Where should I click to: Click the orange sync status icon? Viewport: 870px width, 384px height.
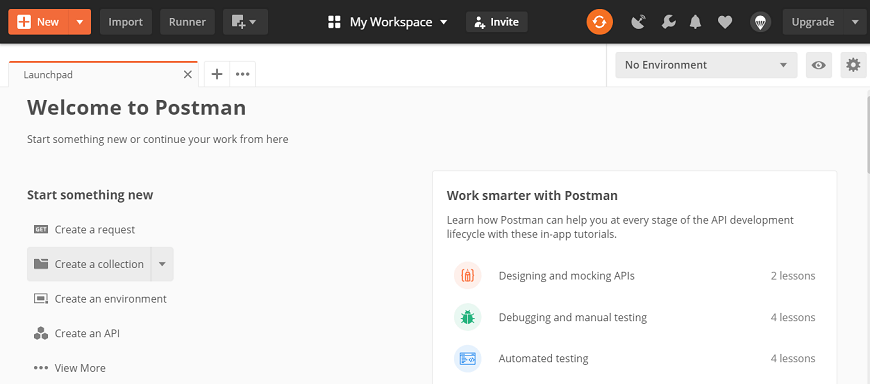600,22
